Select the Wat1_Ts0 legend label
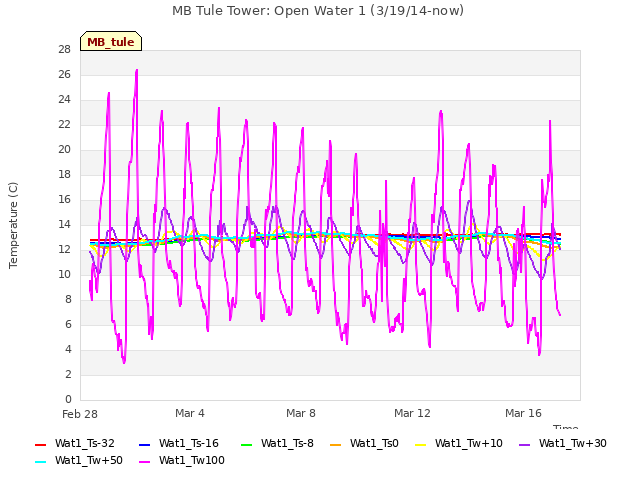 [374, 444]
